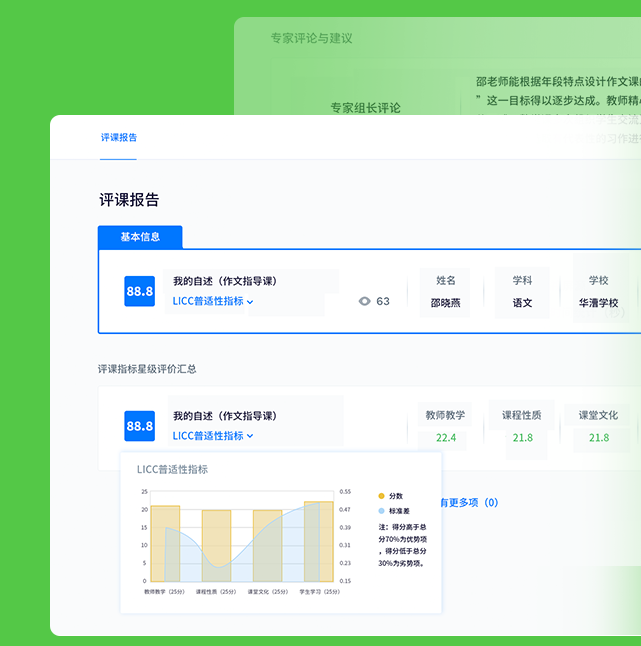Click the eye views icon beside 63
The height and width of the screenshot is (646, 641).
coord(364,301)
